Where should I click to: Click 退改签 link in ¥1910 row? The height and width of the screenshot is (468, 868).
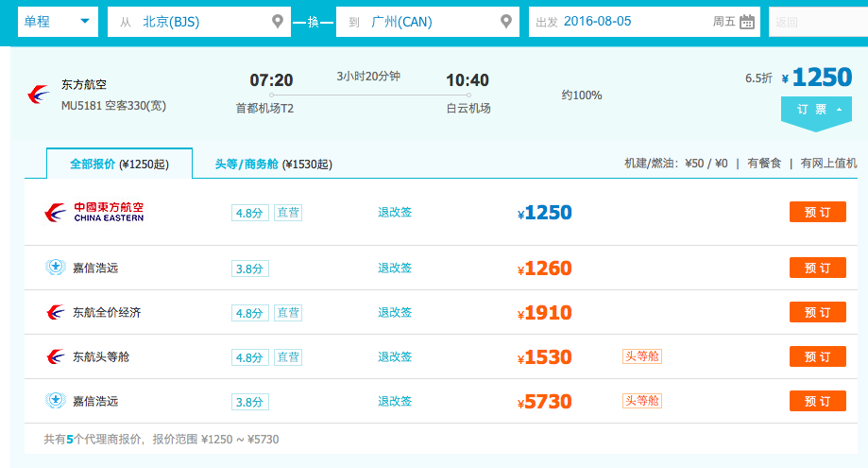[x=395, y=312]
